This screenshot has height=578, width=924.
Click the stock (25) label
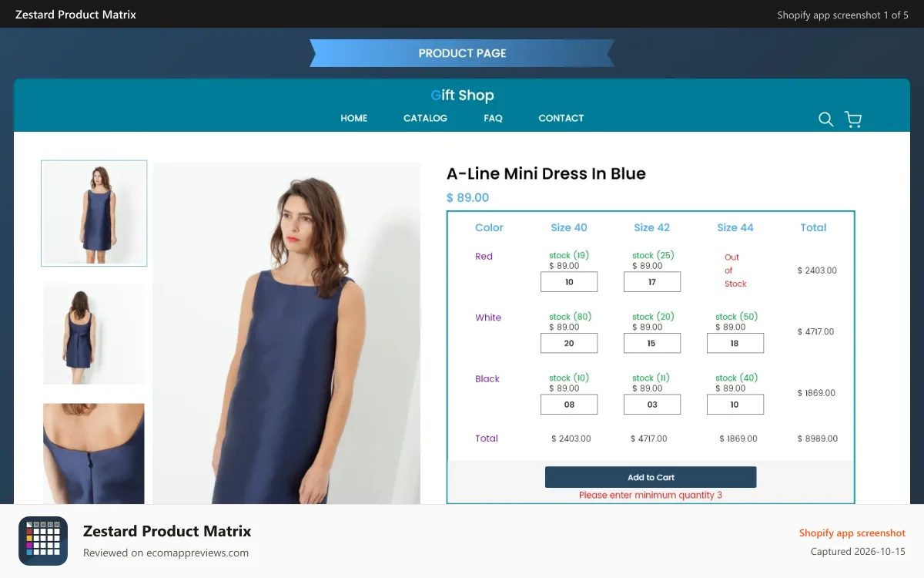coord(653,255)
